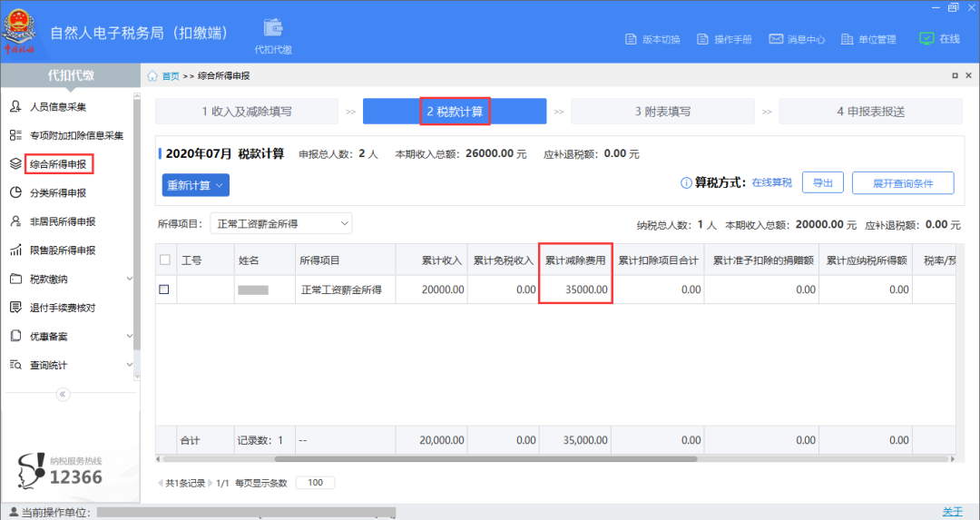Collapse the sidebar with double-chevron icon

63,395
